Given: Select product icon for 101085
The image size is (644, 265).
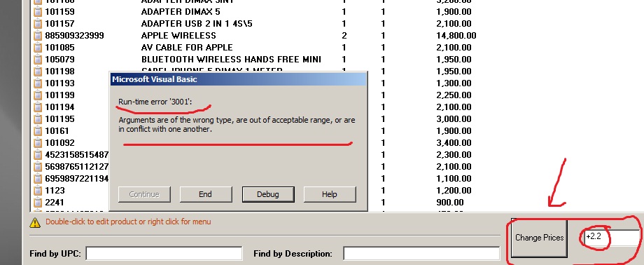Looking at the screenshot, I should click(x=38, y=48).
